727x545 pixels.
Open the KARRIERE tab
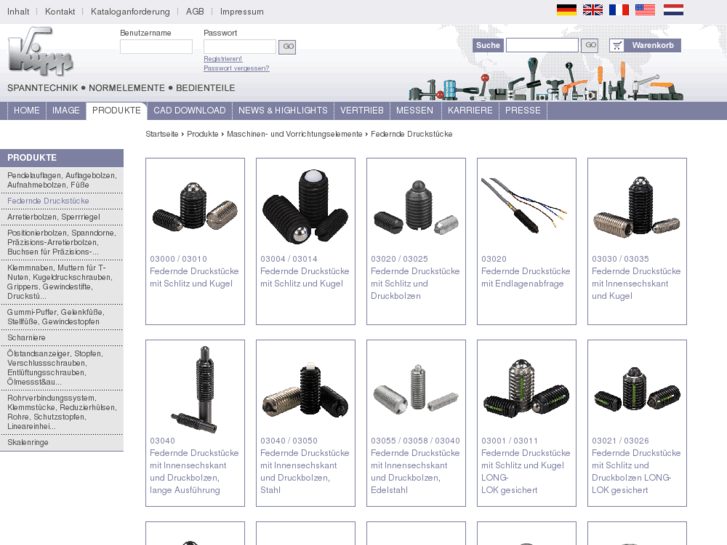pos(470,111)
